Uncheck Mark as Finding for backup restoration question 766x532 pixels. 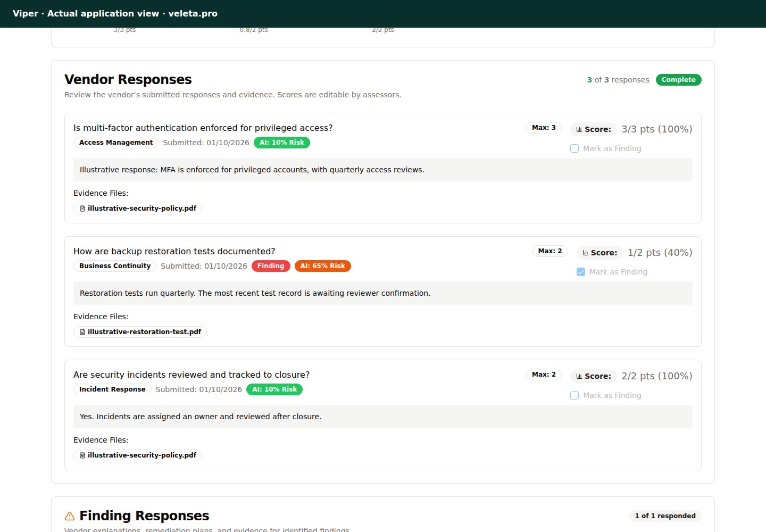tap(581, 272)
